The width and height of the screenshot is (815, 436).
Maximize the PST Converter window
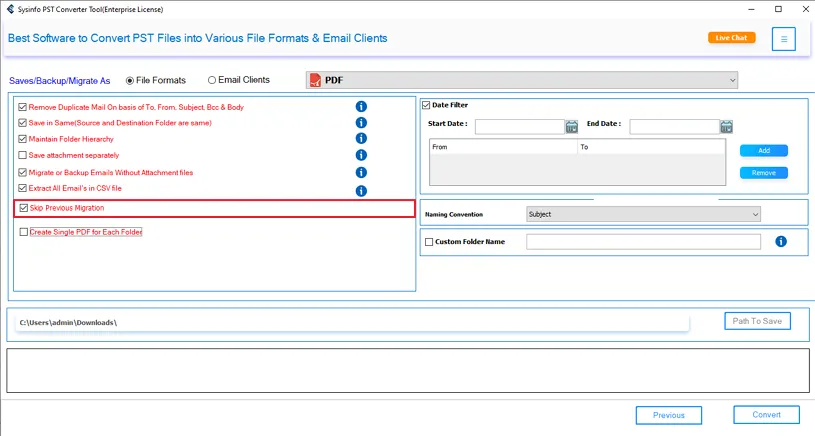[778, 9]
